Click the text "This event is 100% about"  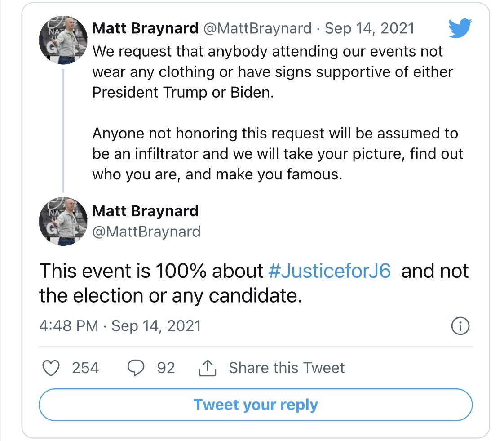[x=151, y=271]
